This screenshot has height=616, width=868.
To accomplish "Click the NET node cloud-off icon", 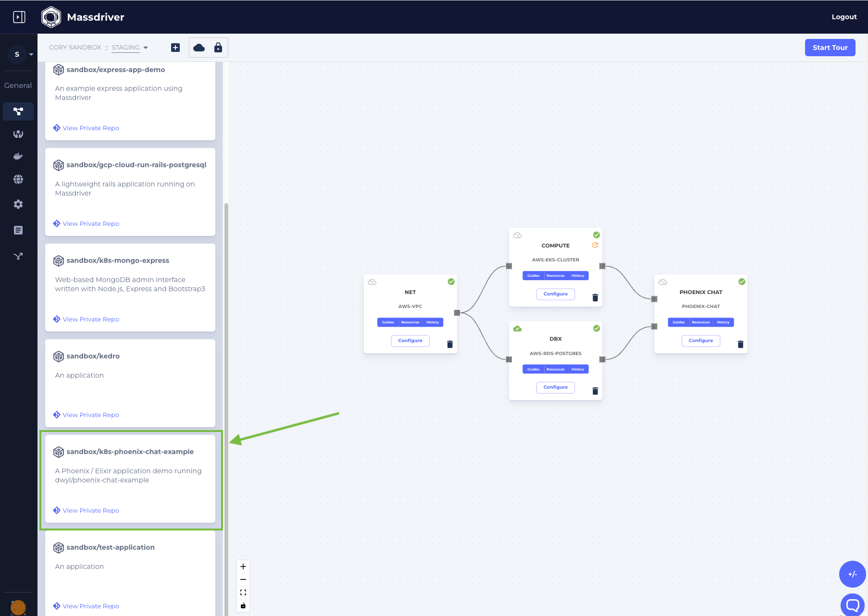I will click(372, 282).
